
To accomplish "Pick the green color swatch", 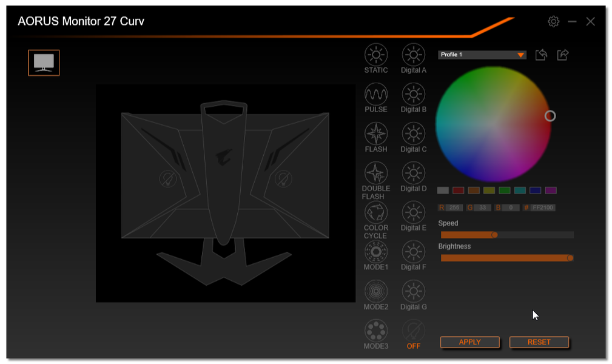I will pyautogui.click(x=504, y=190).
